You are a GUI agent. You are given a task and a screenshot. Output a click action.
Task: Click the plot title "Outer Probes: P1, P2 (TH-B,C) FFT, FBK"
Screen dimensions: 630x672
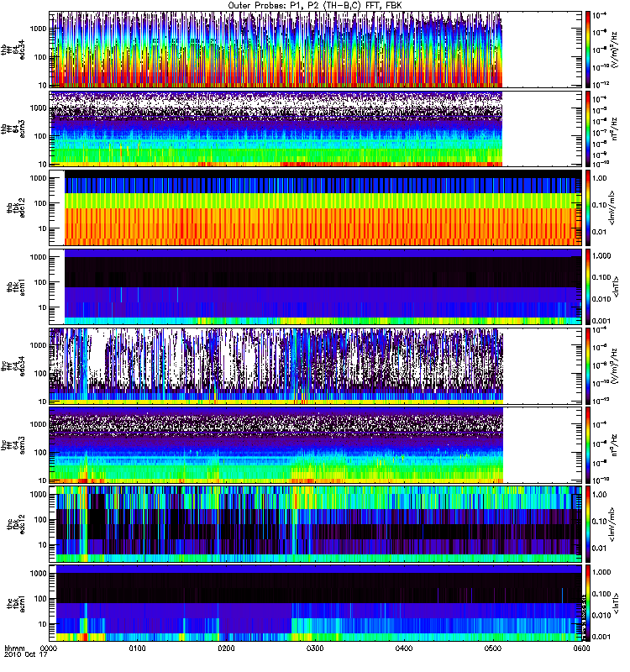315,6
